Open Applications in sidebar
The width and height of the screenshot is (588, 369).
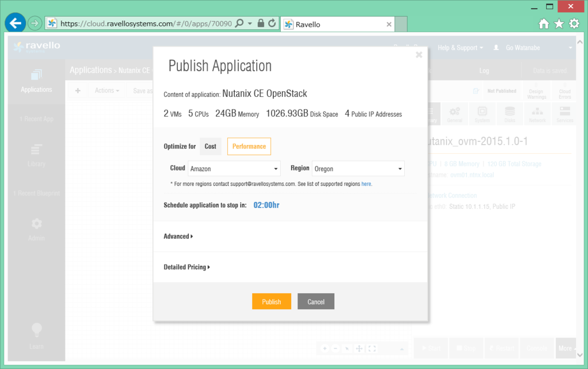tap(36, 81)
